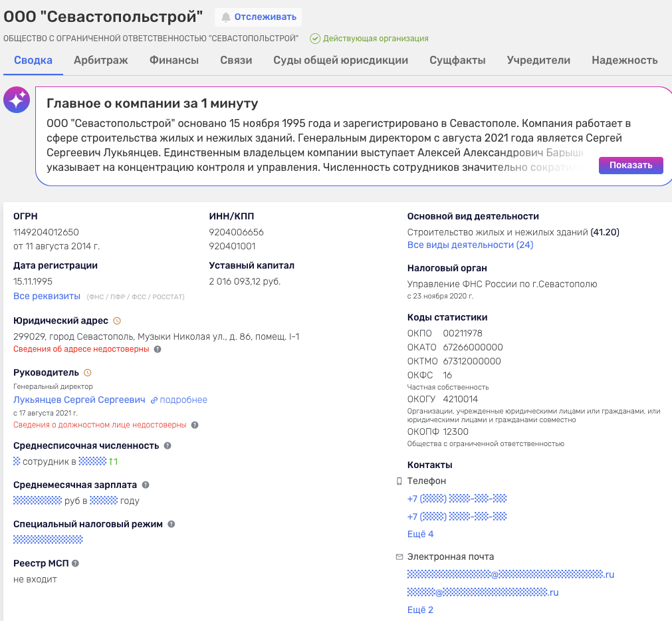This screenshot has width=672, height=621.
Task: Expand Все виды деятельности (24)
Action: (470, 245)
